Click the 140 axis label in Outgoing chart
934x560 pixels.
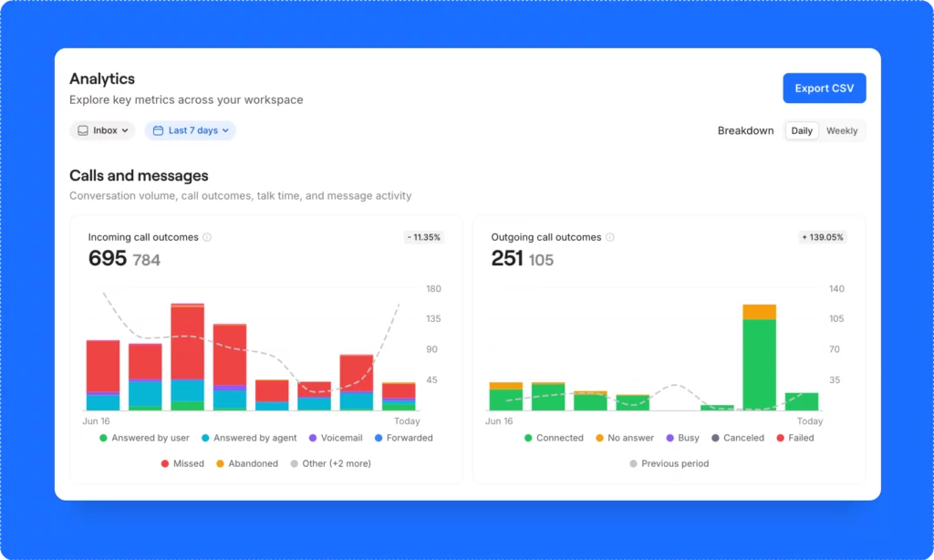click(836, 289)
